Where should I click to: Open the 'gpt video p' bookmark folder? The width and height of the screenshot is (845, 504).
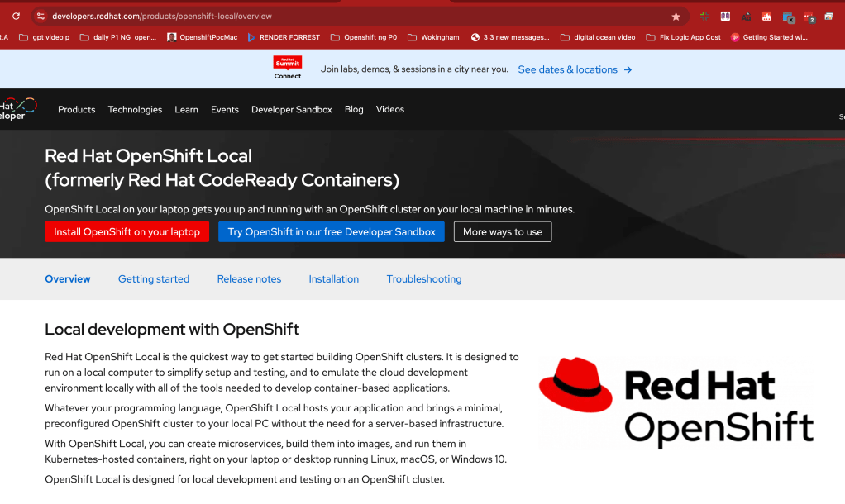click(x=44, y=37)
